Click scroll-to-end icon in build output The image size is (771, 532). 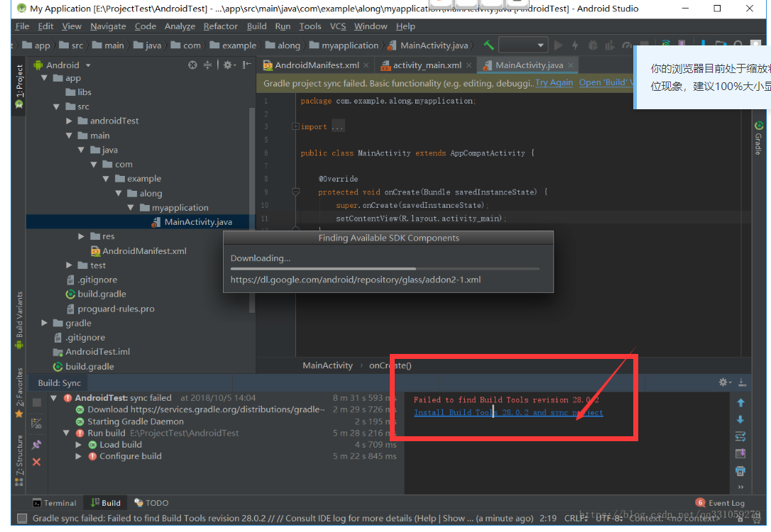[740, 453]
